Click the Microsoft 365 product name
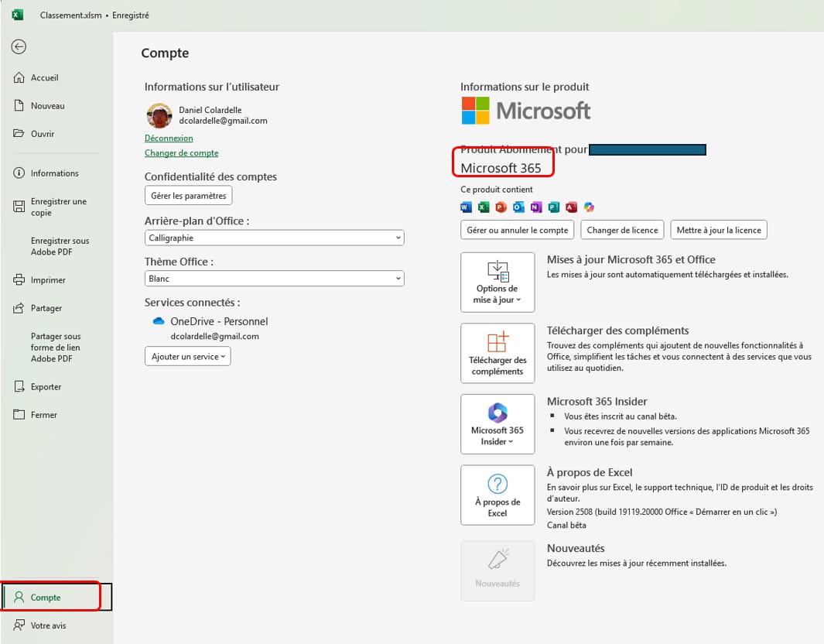Image resolution: width=824 pixels, height=644 pixels. pyautogui.click(x=501, y=168)
